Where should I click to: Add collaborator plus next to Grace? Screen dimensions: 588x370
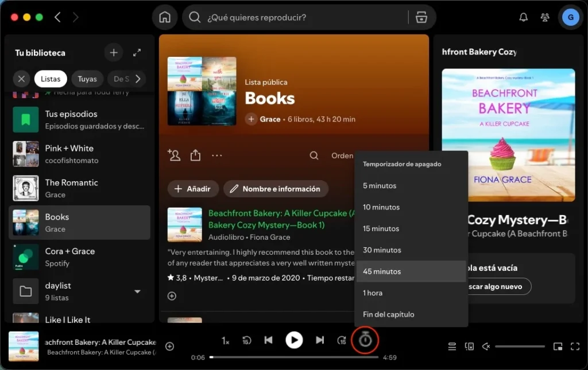pyautogui.click(x=251, y=119)
